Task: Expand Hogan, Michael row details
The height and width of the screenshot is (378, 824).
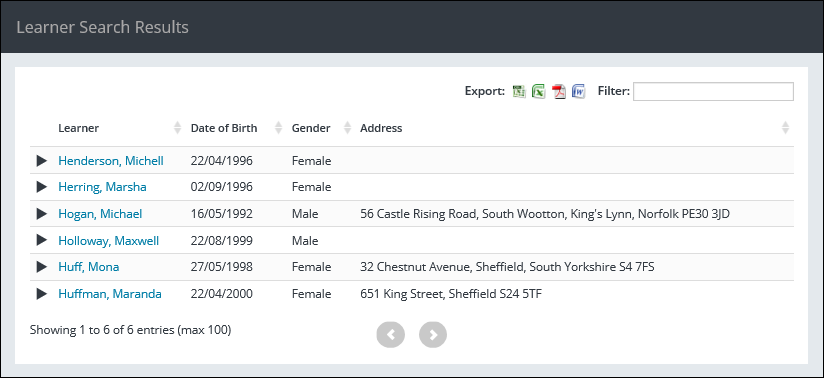Action: [x=42, y=214]
